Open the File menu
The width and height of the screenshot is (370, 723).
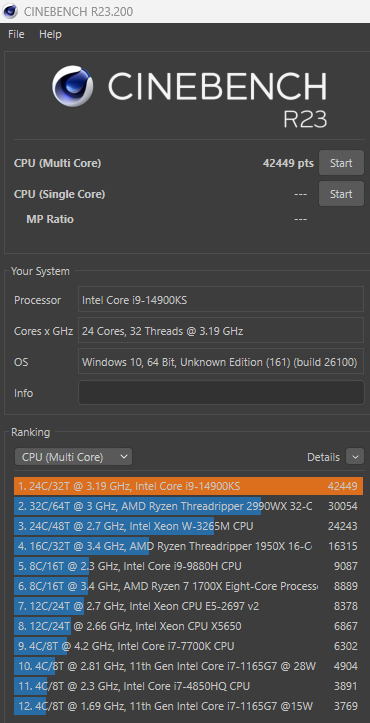(16, 35)
